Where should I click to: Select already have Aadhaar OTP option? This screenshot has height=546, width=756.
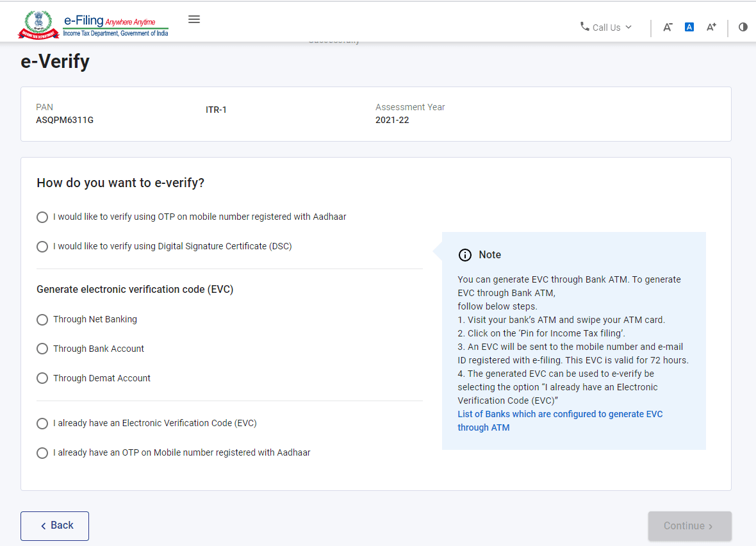[x=42, y=453]
